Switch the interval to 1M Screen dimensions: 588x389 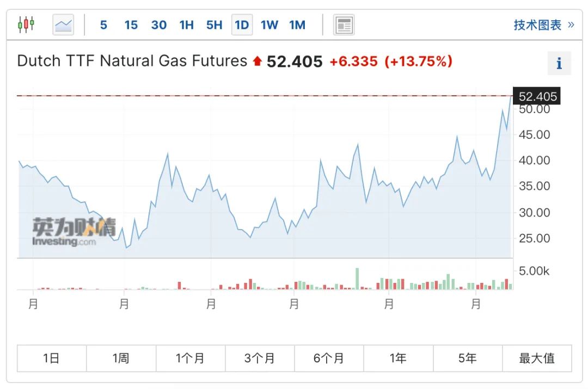click(297, 24)
